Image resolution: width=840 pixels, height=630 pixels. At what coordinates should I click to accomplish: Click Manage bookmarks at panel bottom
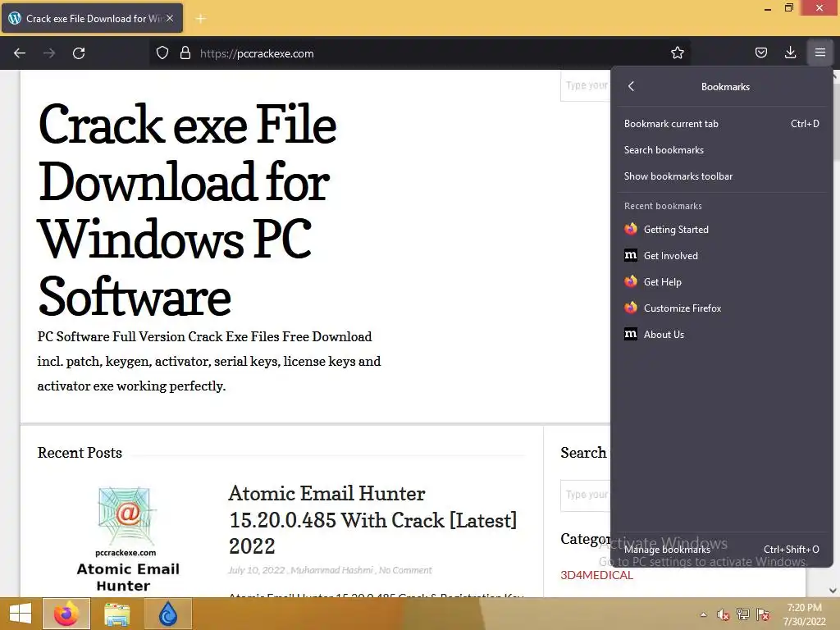pos(722,550)
